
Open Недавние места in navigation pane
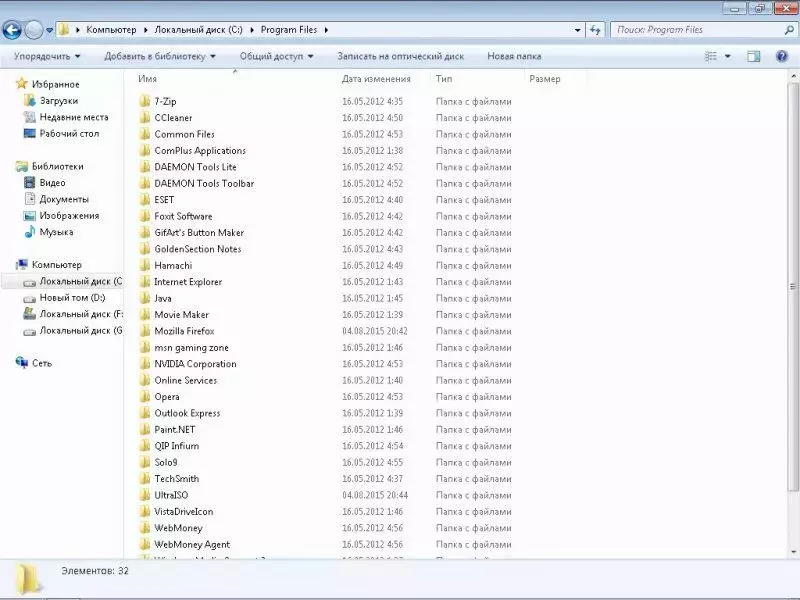(x=74, y=117)
